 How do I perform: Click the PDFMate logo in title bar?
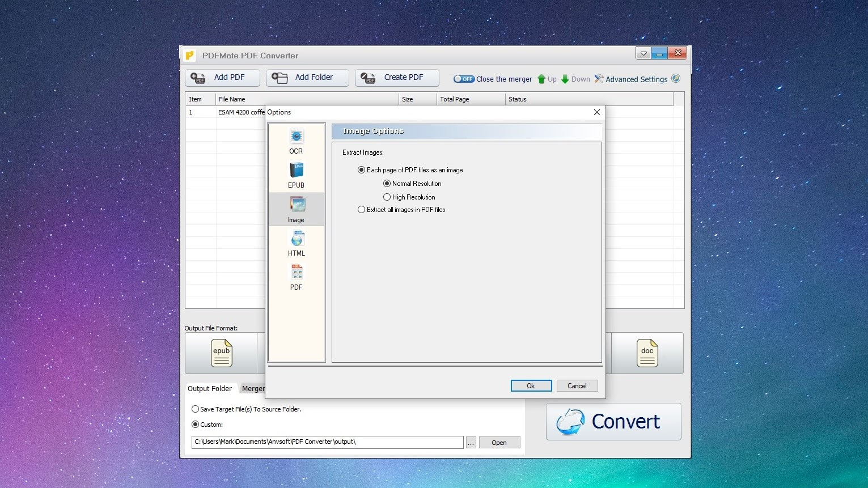[190, 55]
